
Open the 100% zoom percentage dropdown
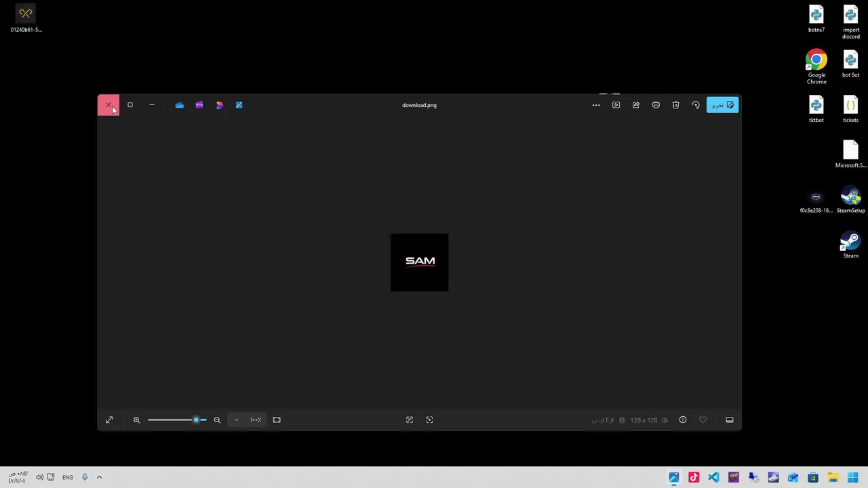(247, 420)
